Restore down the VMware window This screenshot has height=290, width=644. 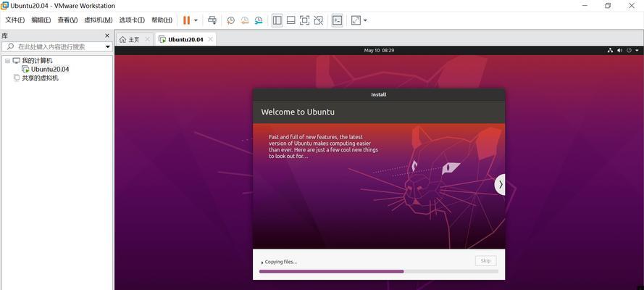coord(608,6)
